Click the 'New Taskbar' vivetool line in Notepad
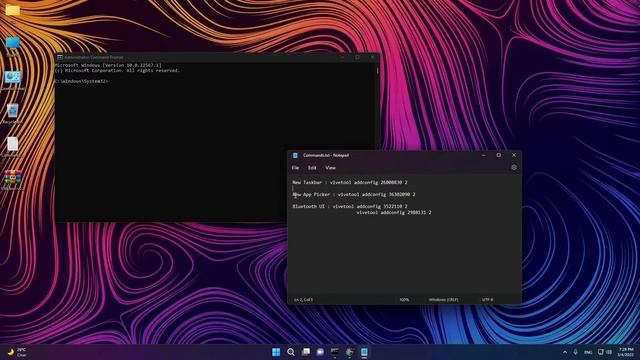The image size is (640, 360). pyautogui.click(x=350, y=182)
